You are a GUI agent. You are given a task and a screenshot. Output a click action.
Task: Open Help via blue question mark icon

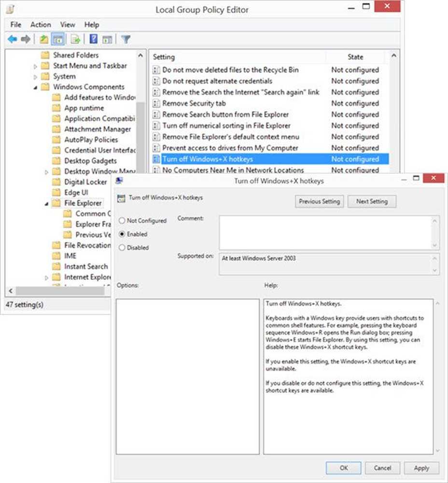(x=93, y=39)
